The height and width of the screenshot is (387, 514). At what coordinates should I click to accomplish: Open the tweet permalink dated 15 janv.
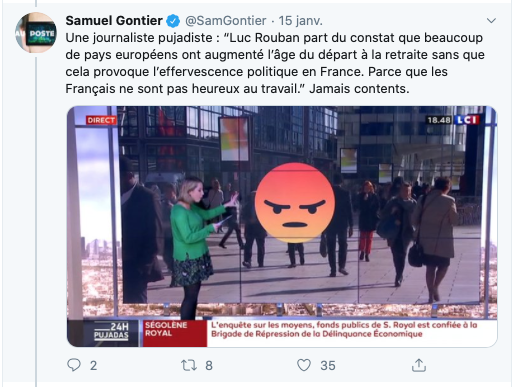pyautogui.click(x=300, y=21)
